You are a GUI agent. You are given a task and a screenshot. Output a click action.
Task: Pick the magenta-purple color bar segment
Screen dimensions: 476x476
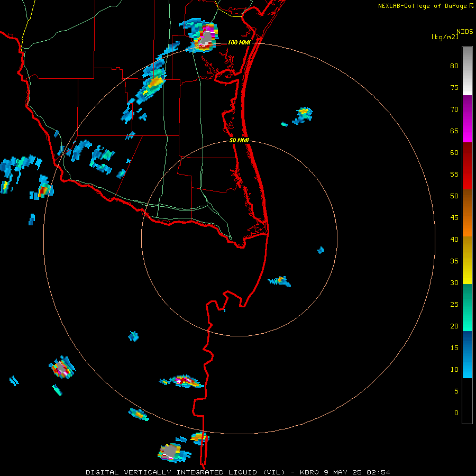(467, 118)
